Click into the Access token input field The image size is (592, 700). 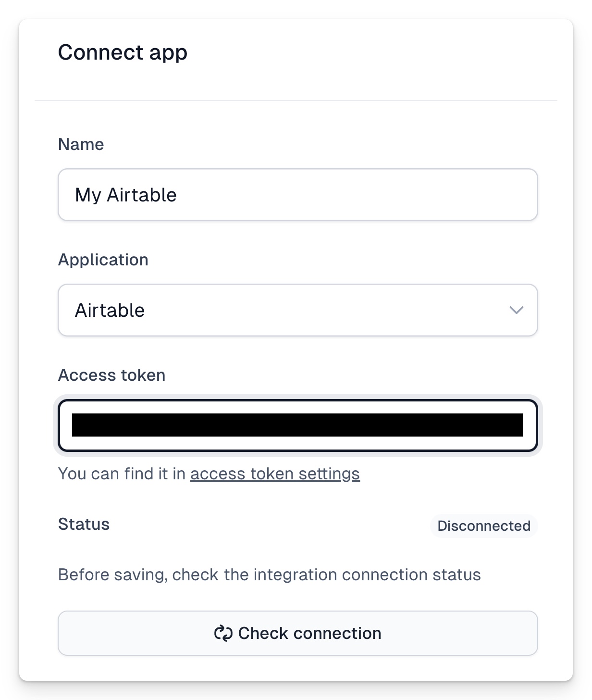point(298,425)
